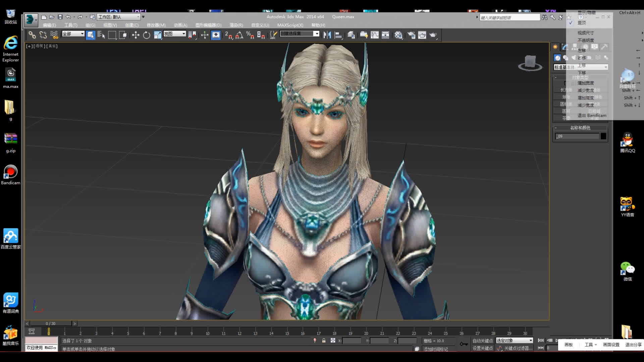644x362 pixels.
Task: Open the Schematic View icon
Action: [x=385, y=35]
